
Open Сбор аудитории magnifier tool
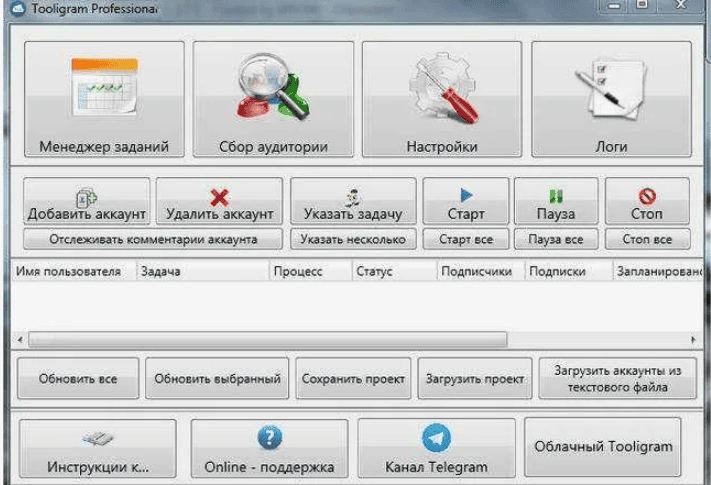[x=273, y=99]
